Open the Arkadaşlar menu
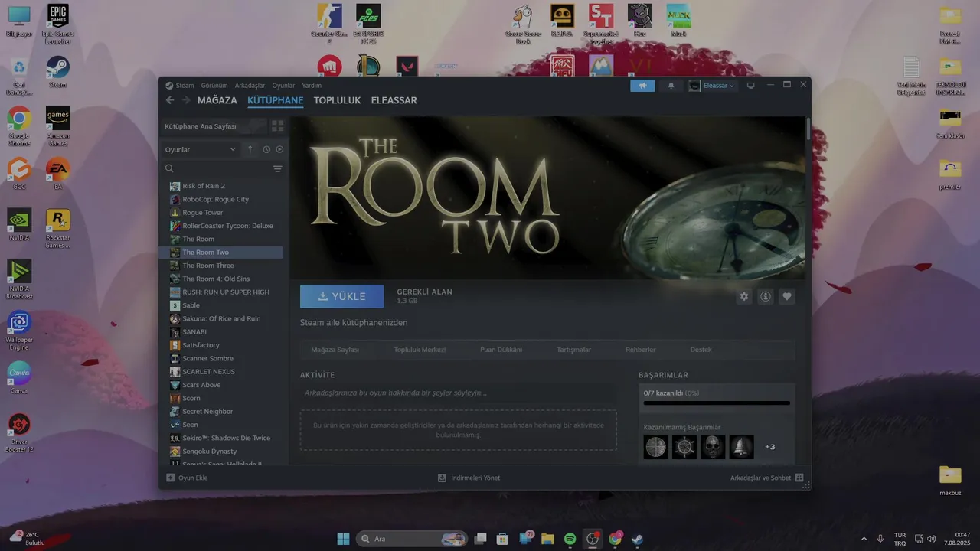The image size is (980, 551). 250,86
